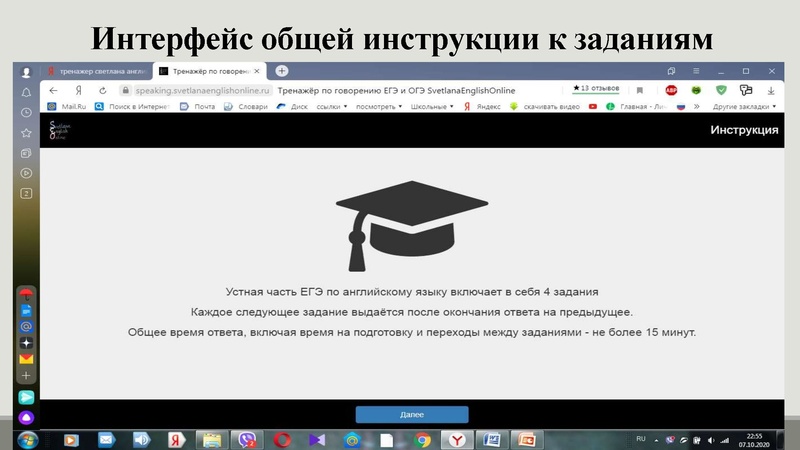Open the green frog extension icon
This screenshot has height=450, width=800.
coord(696,90)
